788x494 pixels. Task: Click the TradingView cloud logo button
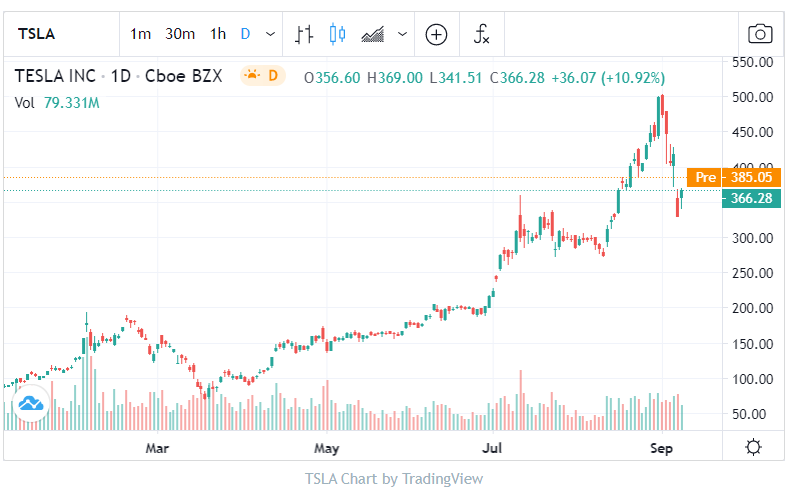click(31, 404)
